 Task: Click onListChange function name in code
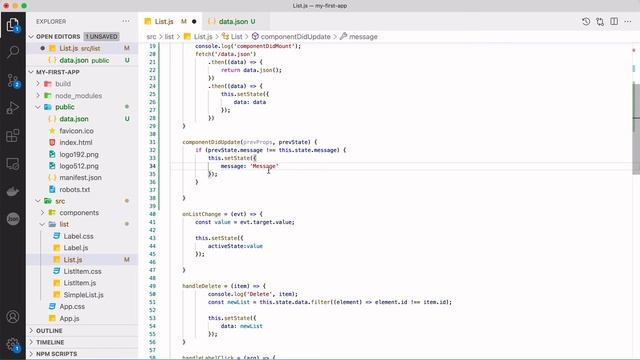tap(201, 214)
